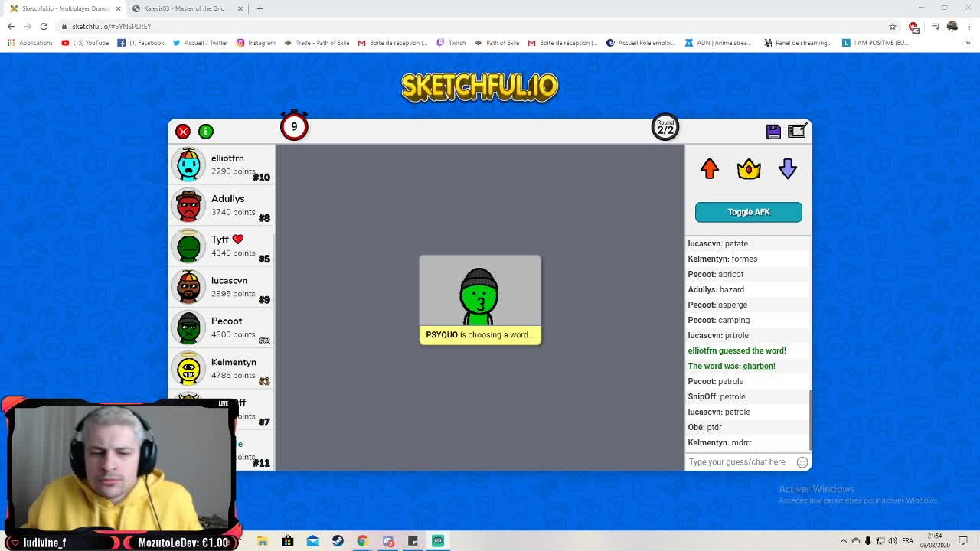Image resolution: width=980 pixels, height=551 pixels.
Task: Select Adullys avatar in player list
Action: point(188,205)
